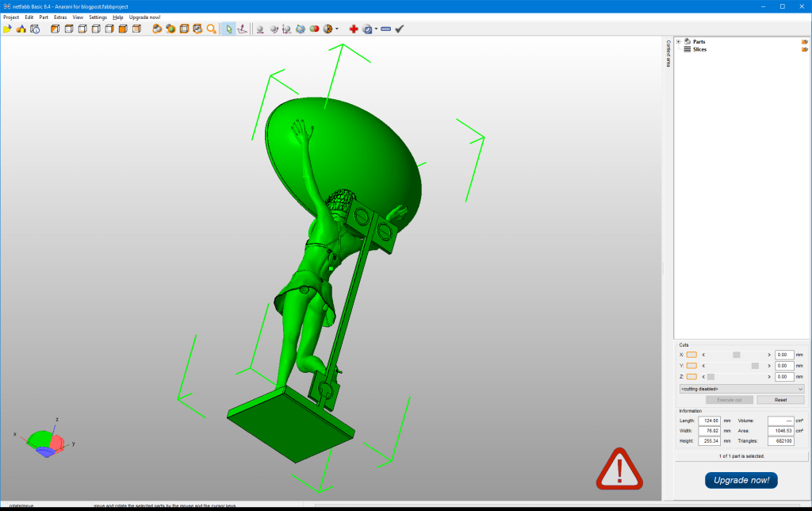Click the folder icon beside Slices
Viewport: 812px width, 511px height.
point(804,49)
